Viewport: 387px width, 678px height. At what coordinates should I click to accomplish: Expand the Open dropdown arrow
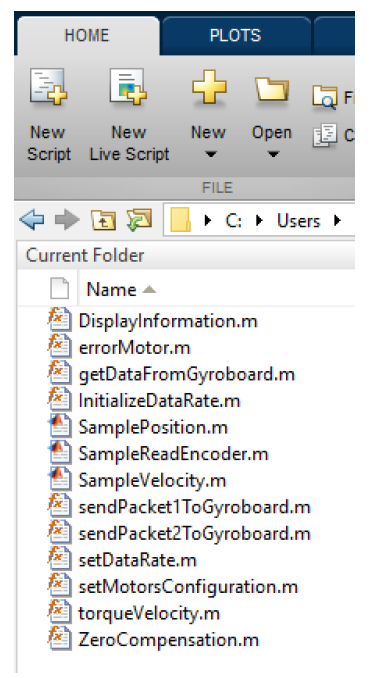(x=272, y=154)
